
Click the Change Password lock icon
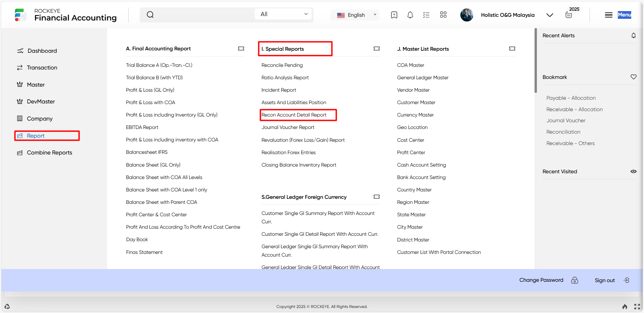[575, 280]
